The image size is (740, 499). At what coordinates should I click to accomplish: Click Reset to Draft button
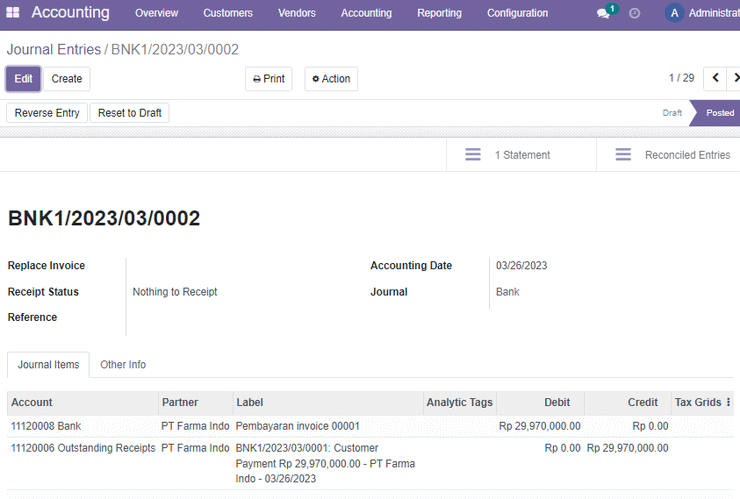[x=129, y=113]
